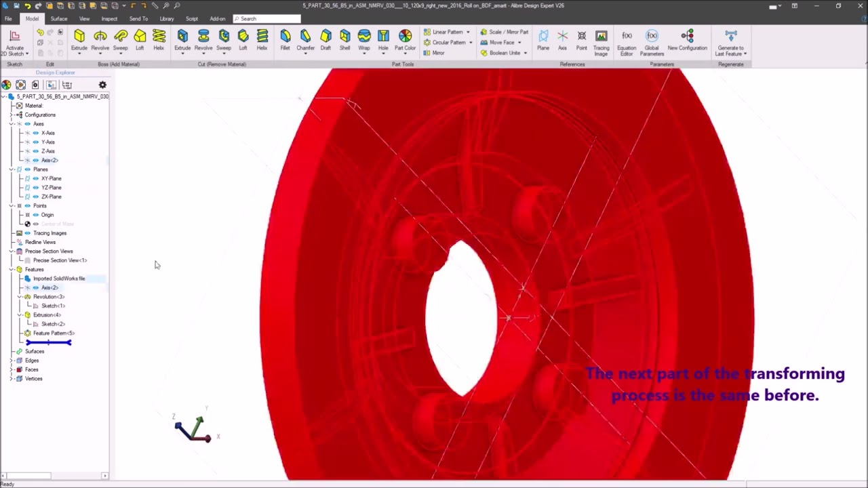Image resolution: width=868 pixels, height=488 pixels.
Task: Apply the Chamfer tool
Action: pos(305,39)
